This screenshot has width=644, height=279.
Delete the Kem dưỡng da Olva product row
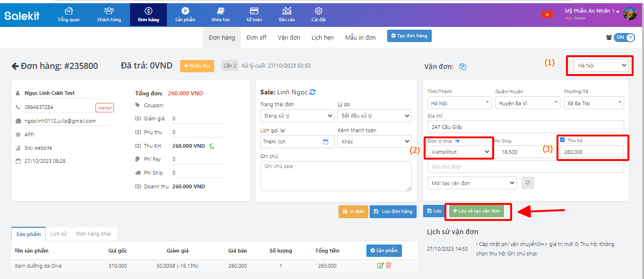point(389,266)
